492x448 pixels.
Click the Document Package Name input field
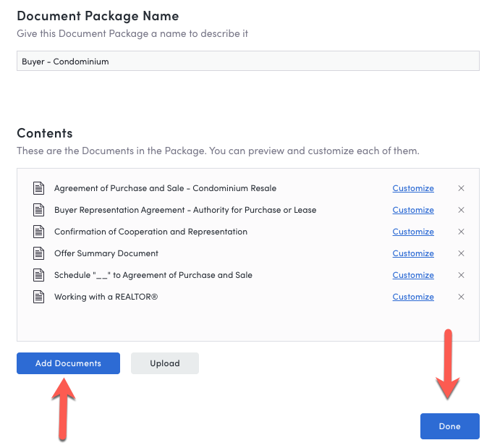coord(248,61)
